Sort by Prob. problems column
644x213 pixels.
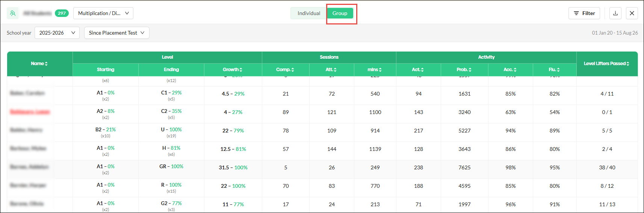point(464,70)
